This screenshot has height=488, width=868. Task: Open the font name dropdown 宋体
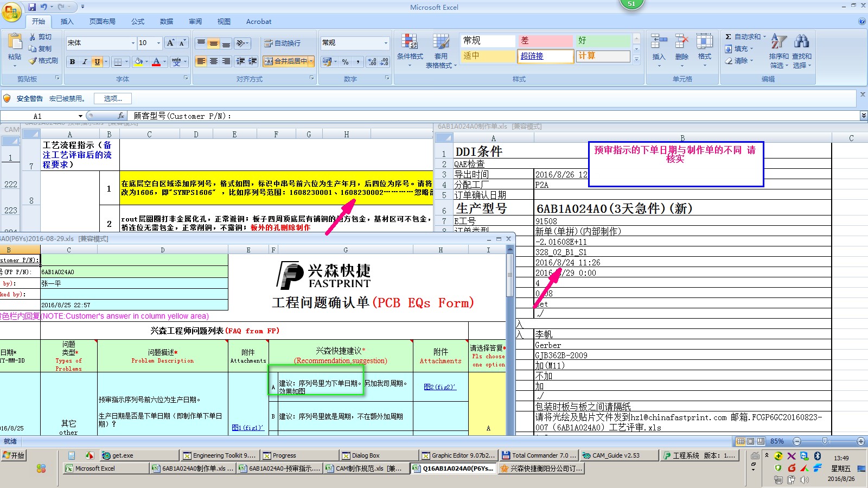click(x=133, y=43)
